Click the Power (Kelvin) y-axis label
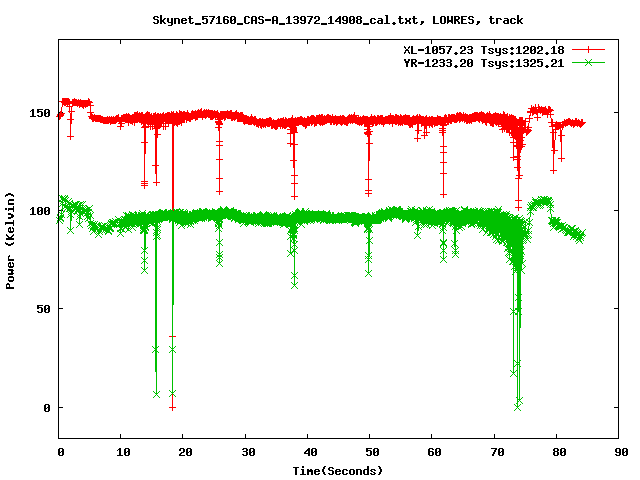Viewport: 640px width, 480px height. [10, 241]
